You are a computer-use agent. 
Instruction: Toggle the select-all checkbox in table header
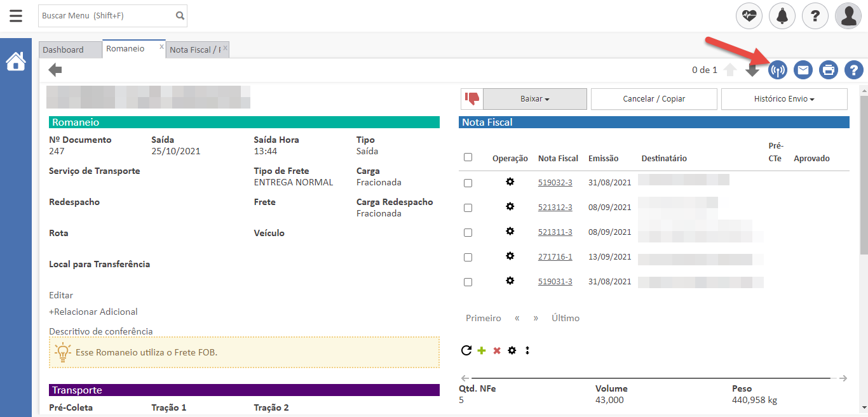468,157
